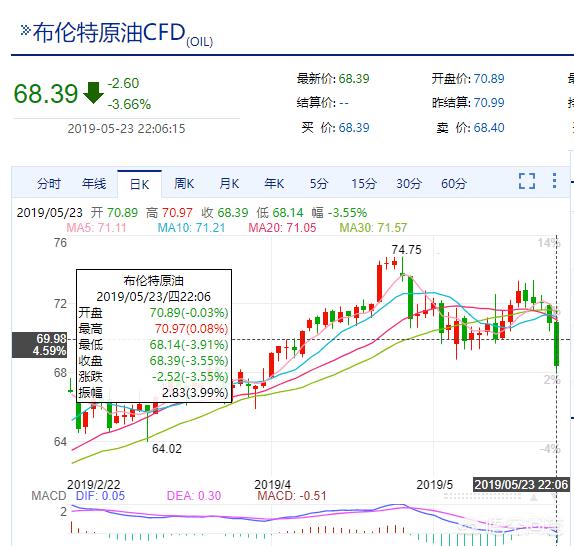Select the 60分 interval tab
This screenshot has width=574, height=546.
(454, 183)
